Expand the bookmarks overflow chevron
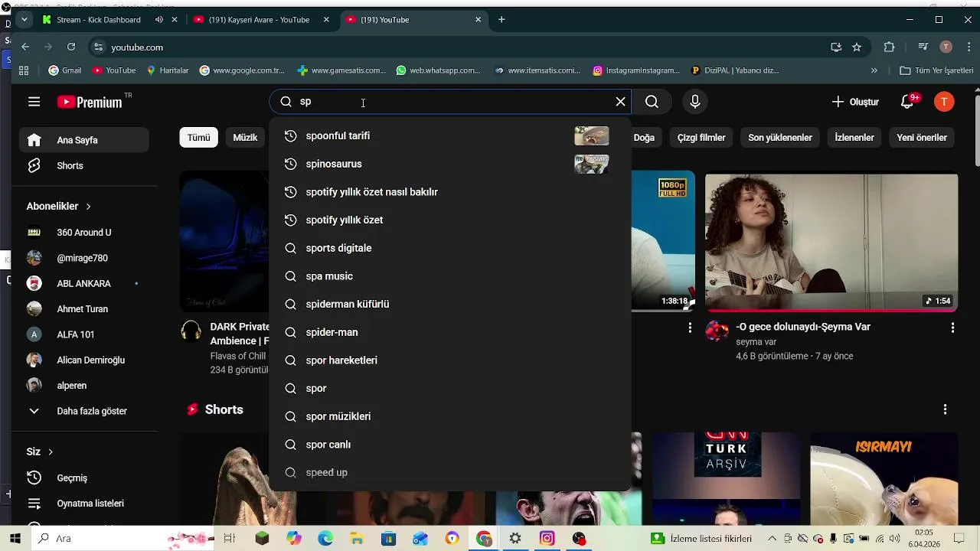The height and width of the screenshot is (551, 980). [874, 70]
